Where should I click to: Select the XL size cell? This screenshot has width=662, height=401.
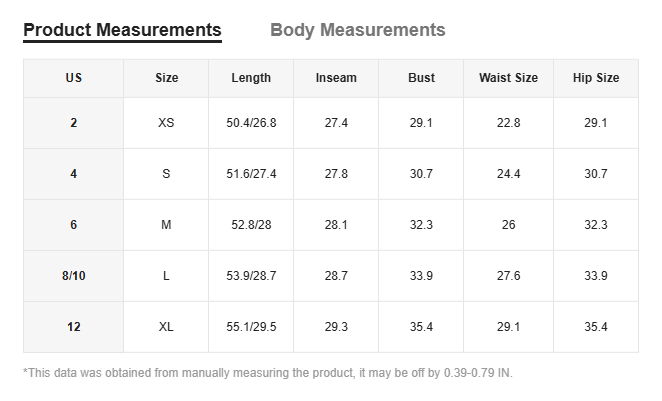pyautogui.click(x=166, y=327)
